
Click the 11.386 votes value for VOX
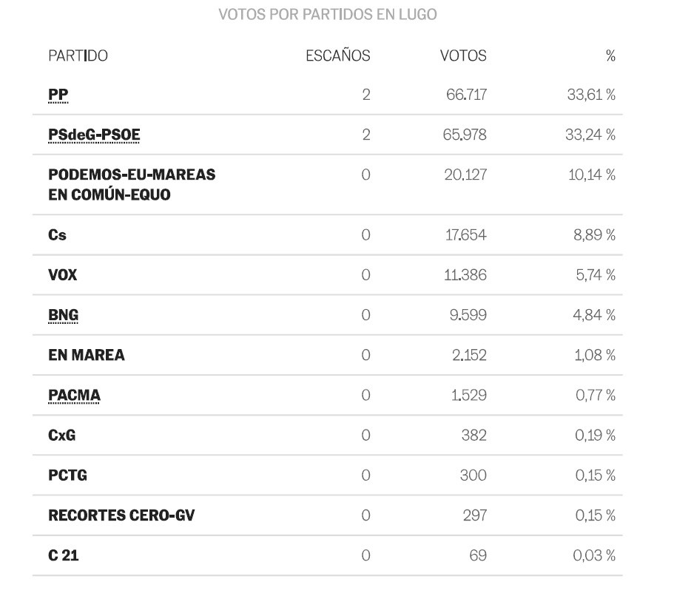tap(465, 275)
